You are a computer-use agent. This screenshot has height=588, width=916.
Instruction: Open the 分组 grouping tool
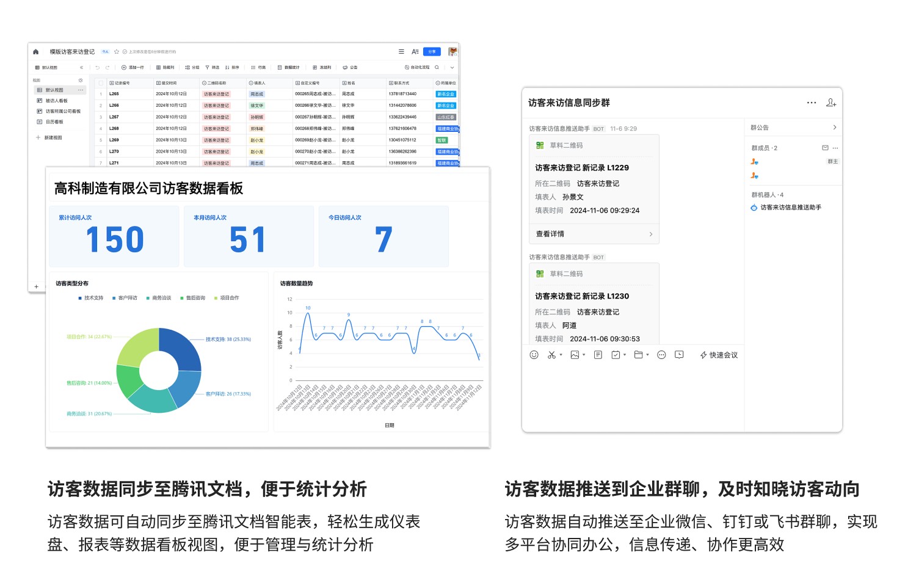tap(192, 68)
